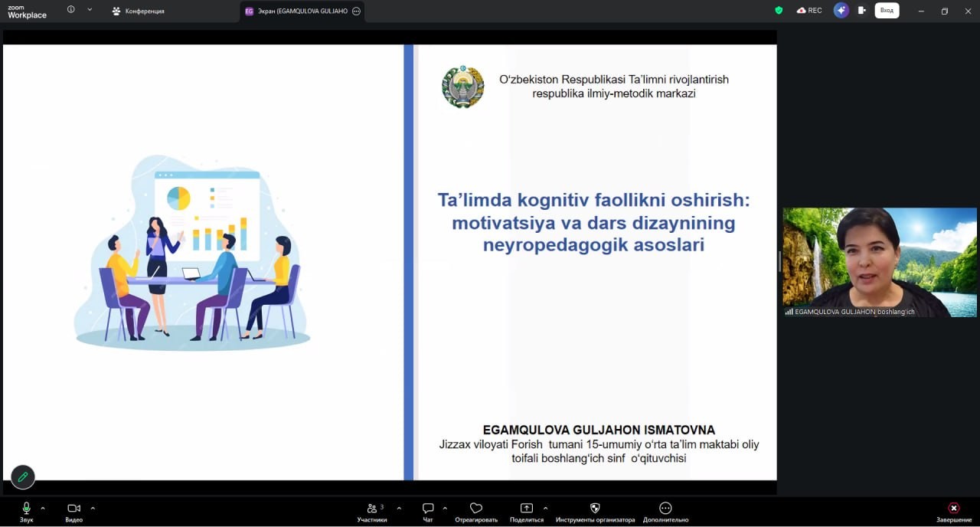Viewport: 980px width, 527px height.
Task: Click EGAMQULOVA GULJAHON's video thumbnail
Action: tap(879, 260)
